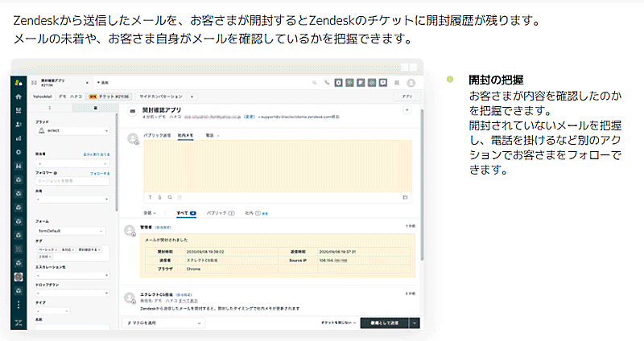Click the attachment paperclip icon in editor
The image size is (644, 341).
pos(159,196)
